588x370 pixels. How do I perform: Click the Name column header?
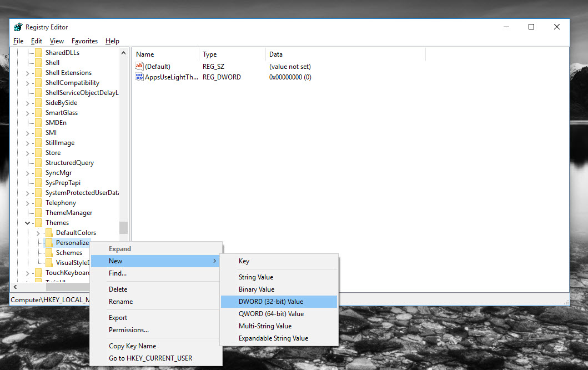pos(166,54)
